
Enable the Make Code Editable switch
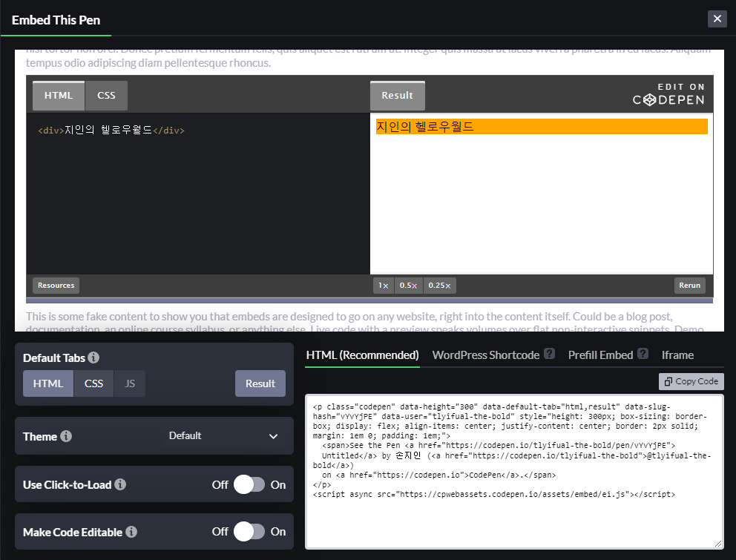coord(249,531)
